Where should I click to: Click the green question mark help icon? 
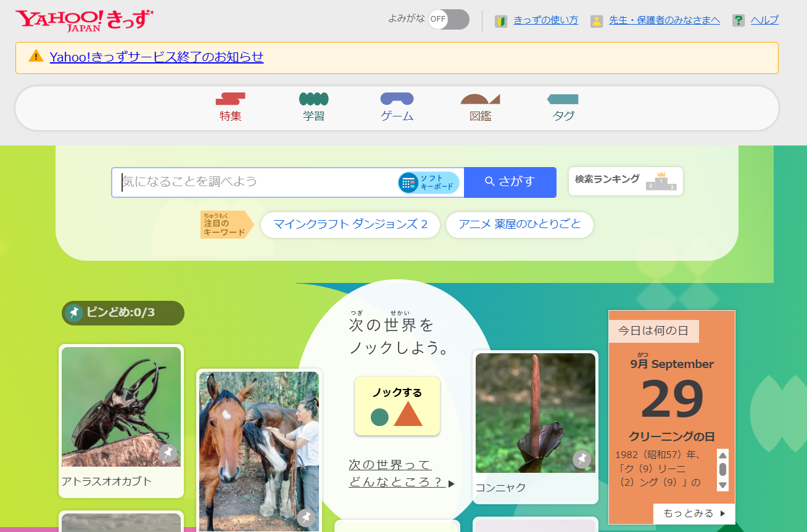click(739, 21)
